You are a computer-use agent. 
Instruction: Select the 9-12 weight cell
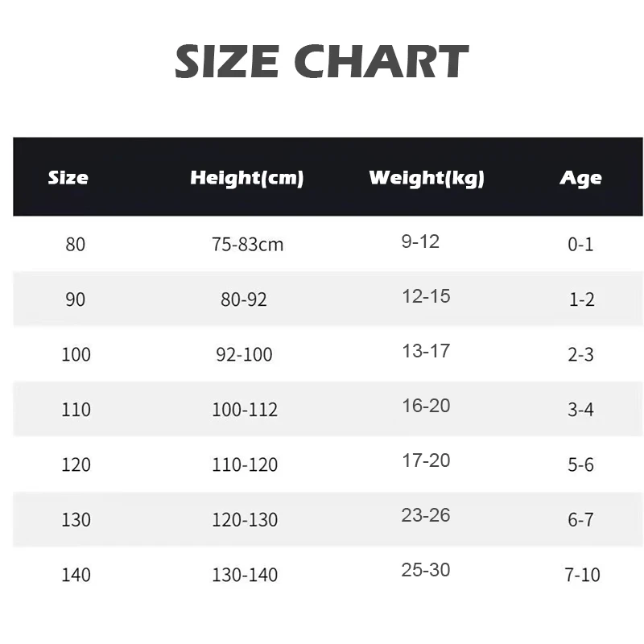(420, 242)
